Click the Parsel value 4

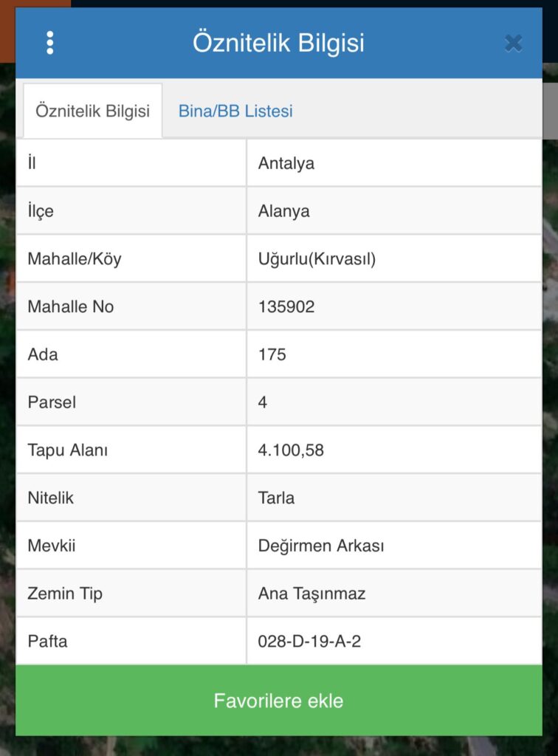tap(263, 402)
